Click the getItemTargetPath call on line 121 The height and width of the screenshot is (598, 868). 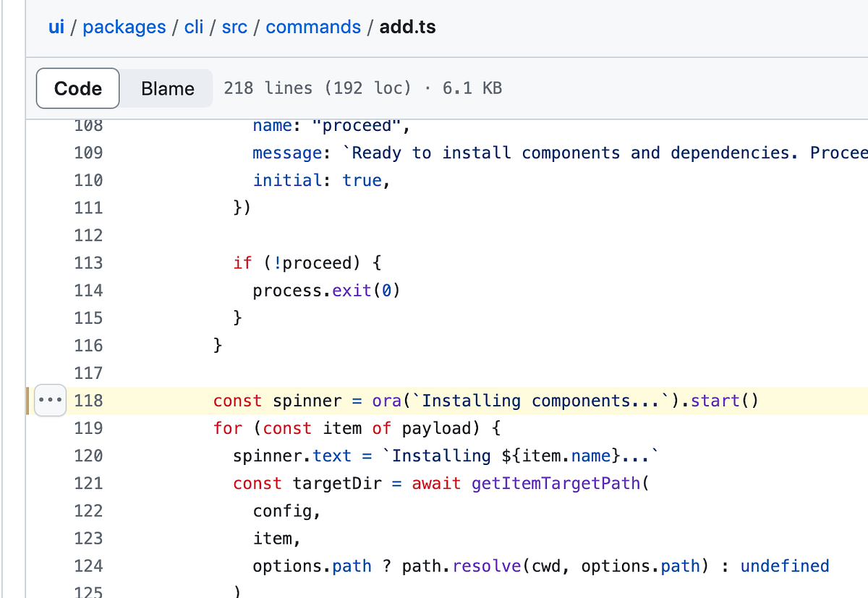tap(556, 483)
